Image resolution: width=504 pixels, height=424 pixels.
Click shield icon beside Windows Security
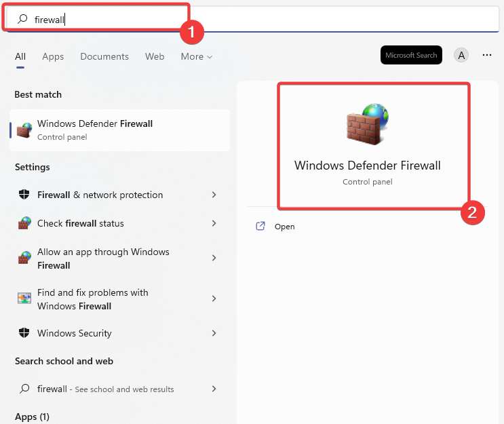[24, 333]
